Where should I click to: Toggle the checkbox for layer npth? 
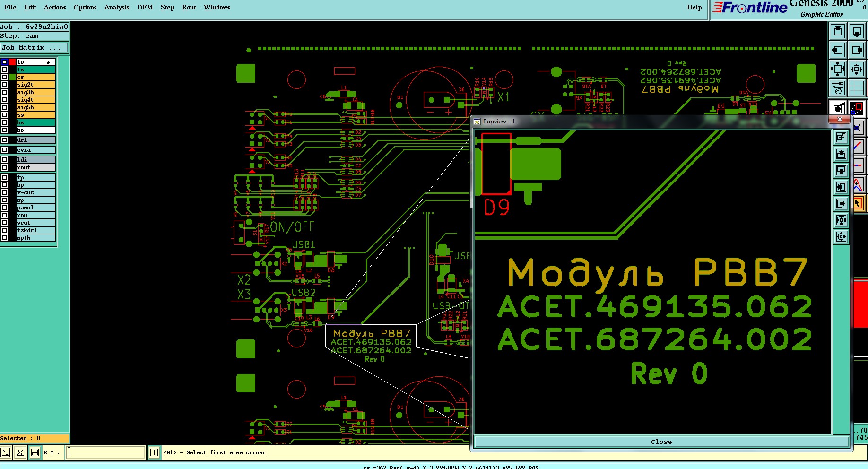tap(5, 238)
